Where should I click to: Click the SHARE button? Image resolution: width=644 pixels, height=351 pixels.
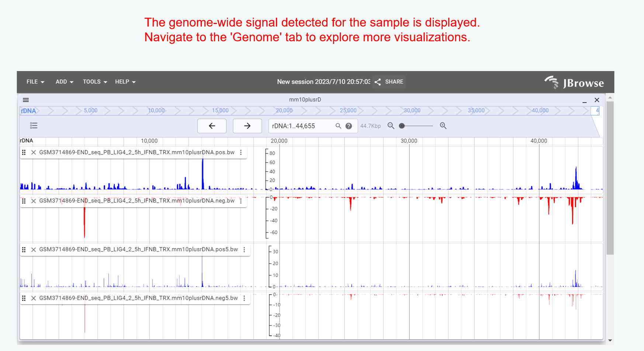(x=389, y=82)
